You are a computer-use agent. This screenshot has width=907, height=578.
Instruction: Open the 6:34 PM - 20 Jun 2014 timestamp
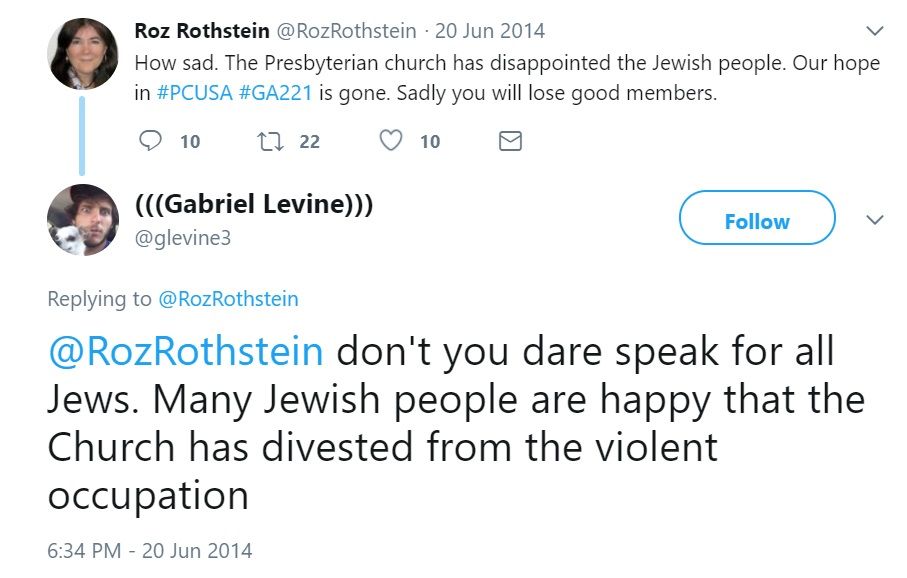[x=149, y=550]
